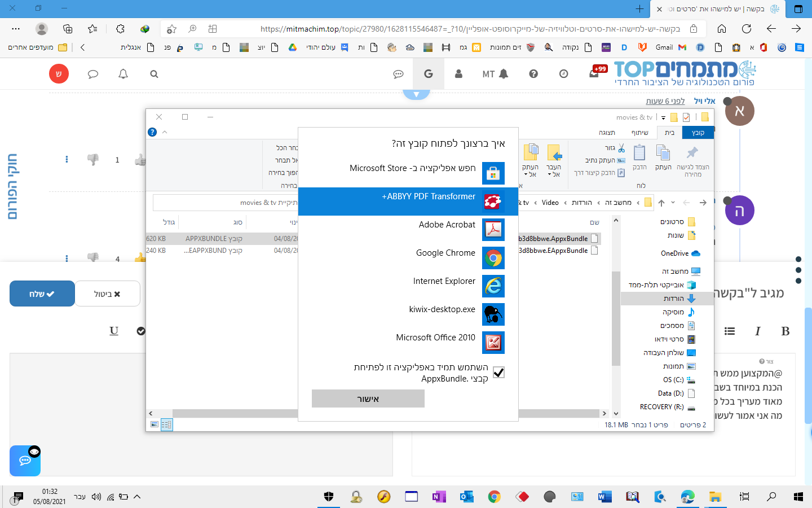The width and height of the screenshot is (812, 508).
Task: Click the forum inbox icon with +99 badge
Action: pos(595,73)
